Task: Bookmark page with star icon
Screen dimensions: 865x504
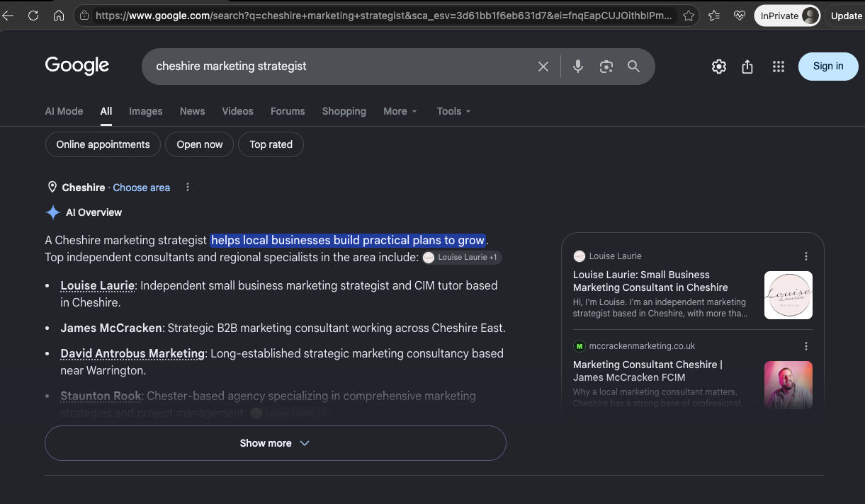Action: click(688, 16)
